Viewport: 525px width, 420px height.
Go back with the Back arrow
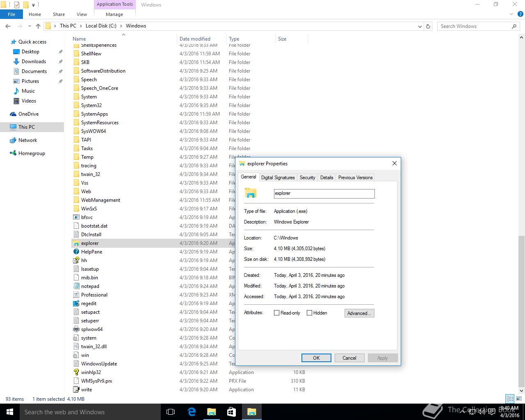click(8, 26)
